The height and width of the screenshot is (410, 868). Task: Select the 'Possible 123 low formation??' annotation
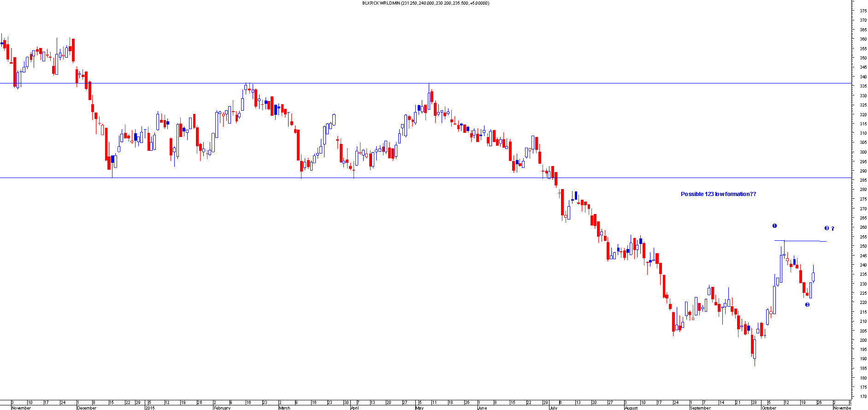pos(718,194)
